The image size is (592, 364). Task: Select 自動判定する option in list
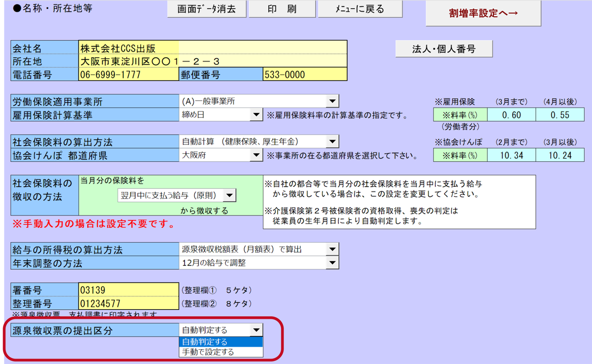coord(221,342)
